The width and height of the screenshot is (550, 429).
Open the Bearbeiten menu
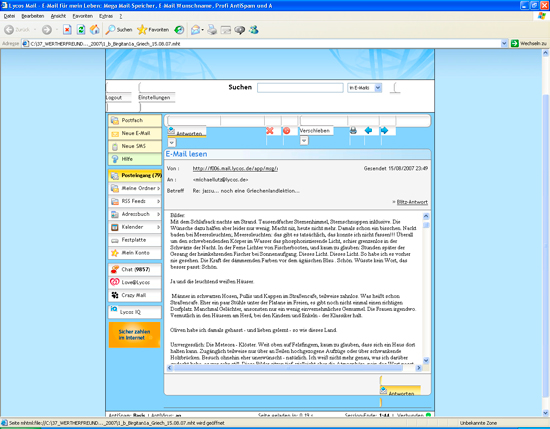(x=33, y=16)
